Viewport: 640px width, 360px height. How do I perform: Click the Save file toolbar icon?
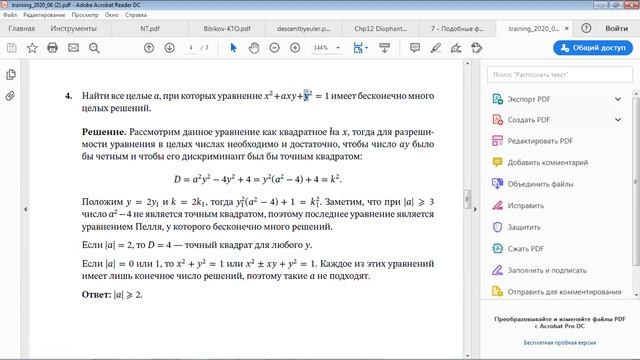12,48
